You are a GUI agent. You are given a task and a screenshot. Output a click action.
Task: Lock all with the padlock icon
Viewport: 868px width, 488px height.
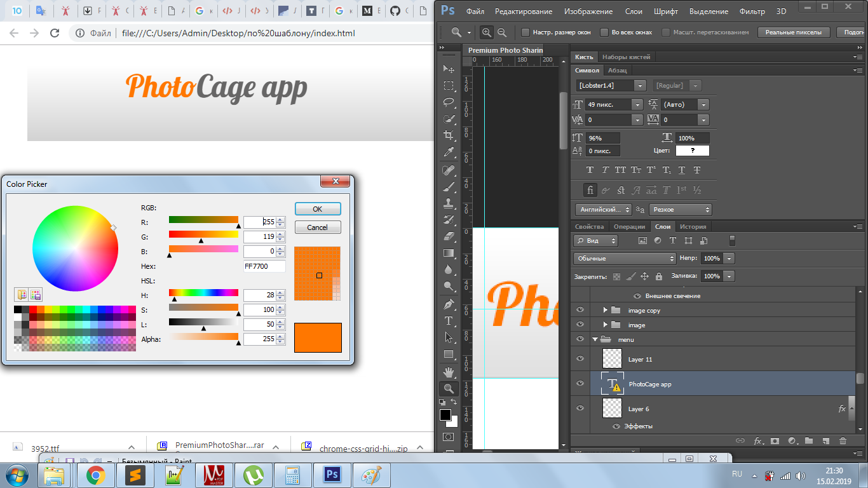point(659,276)
